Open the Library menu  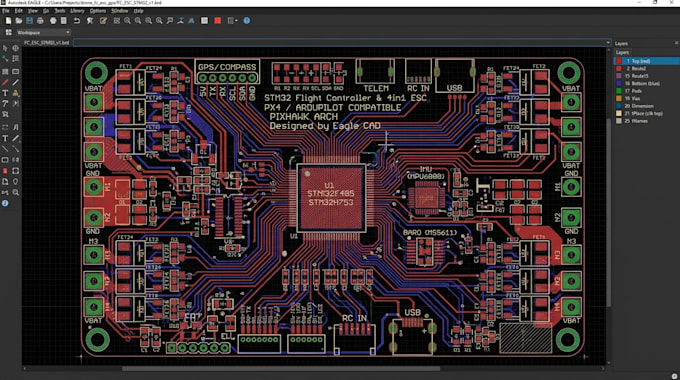point(77,11)
